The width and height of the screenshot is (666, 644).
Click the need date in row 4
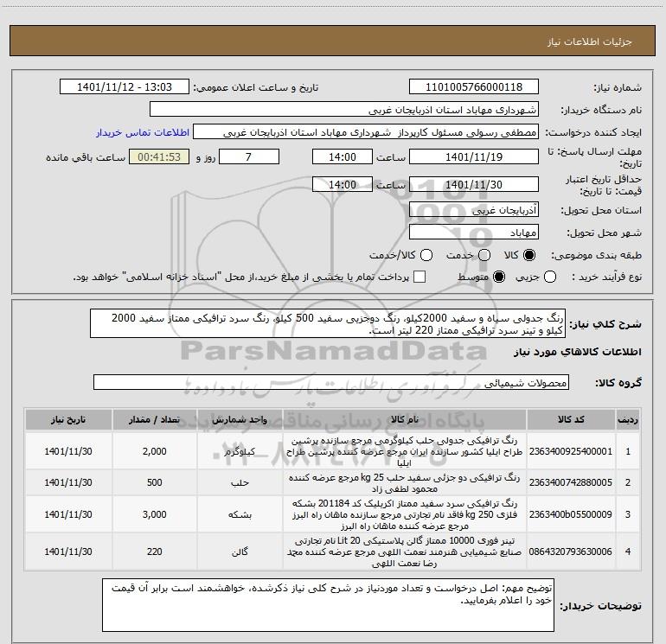click(68, 552)
